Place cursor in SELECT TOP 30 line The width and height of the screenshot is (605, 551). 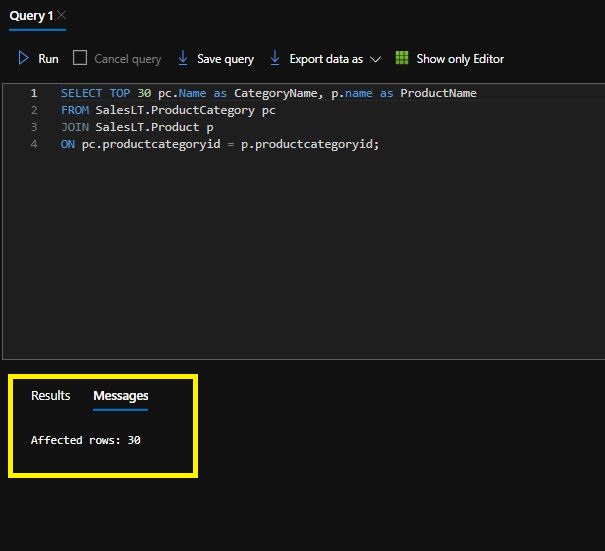pos(269,93)
